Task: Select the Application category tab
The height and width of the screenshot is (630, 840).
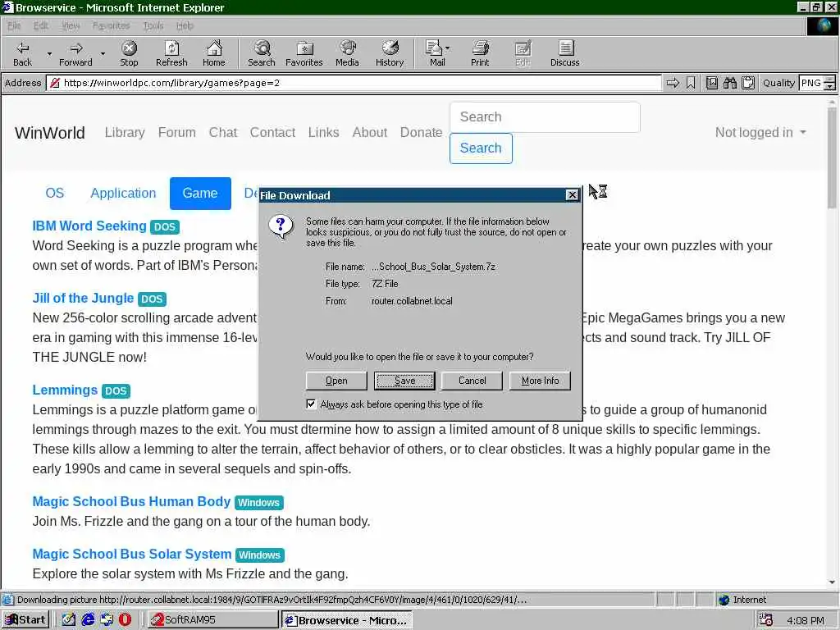Action: click(123, 194)
